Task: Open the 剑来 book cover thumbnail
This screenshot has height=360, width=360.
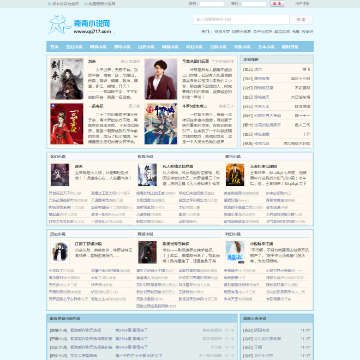Action: 67,79
